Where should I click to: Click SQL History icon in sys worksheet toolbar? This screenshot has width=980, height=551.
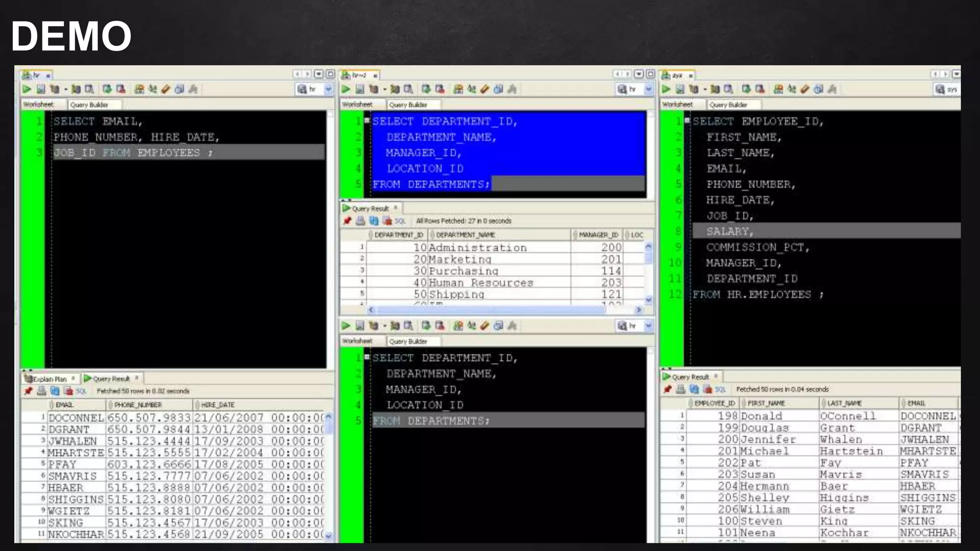(819, 89)
